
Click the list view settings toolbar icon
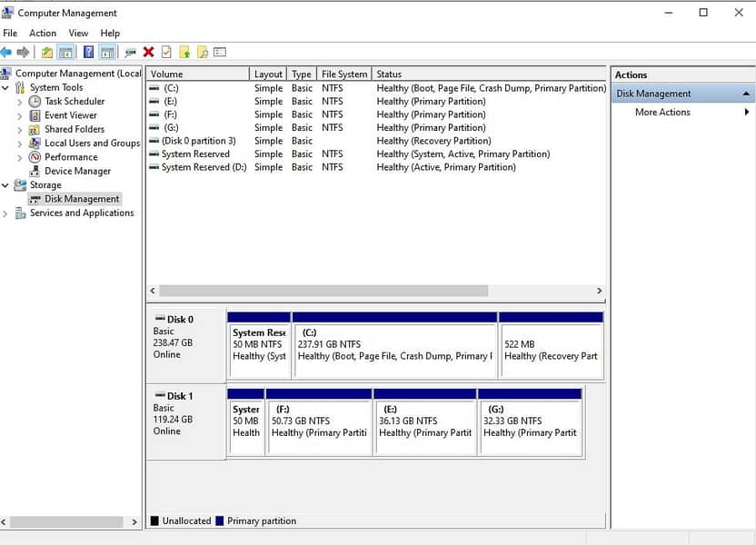click(220, 52)
